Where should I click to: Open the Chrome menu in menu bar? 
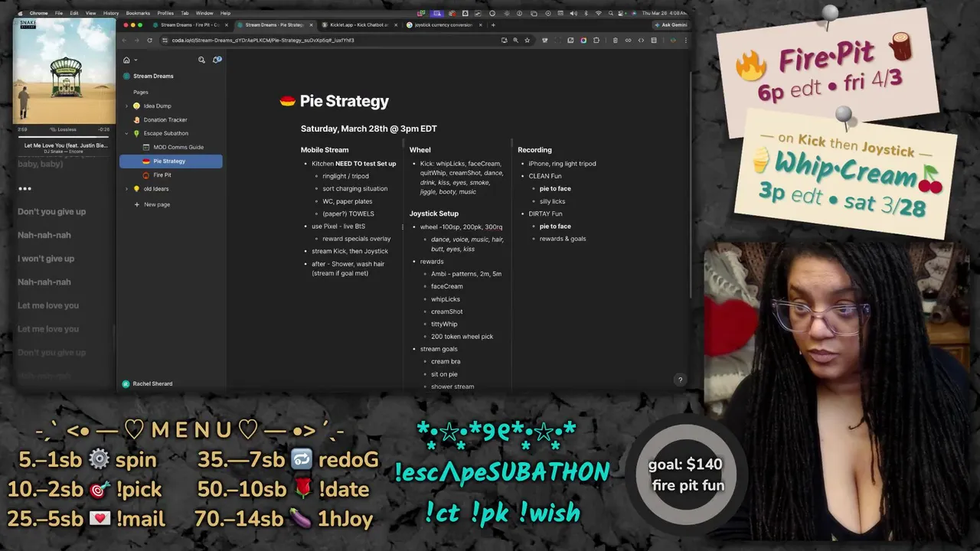(x=38, y=13)
